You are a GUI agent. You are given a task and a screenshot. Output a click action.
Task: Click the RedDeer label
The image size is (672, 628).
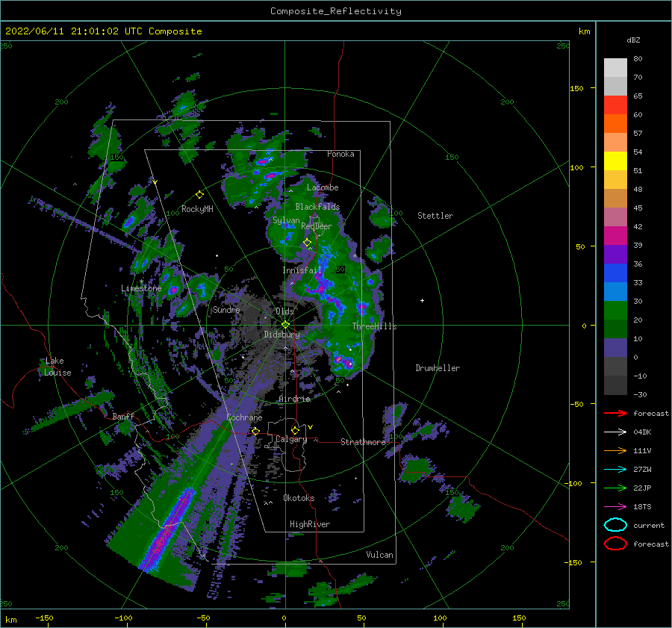pyautogui.click(x=317, y=226)
